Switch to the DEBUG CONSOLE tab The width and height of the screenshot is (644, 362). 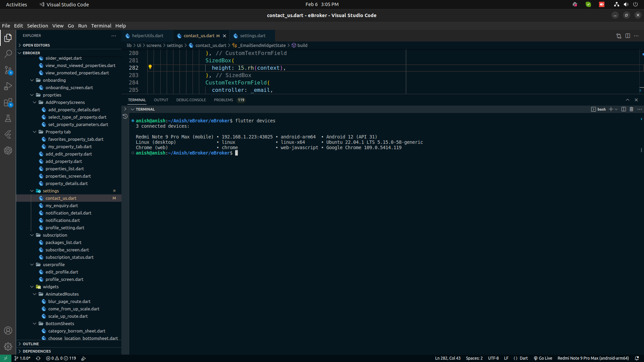pyautogui.click(x=191, y=100)
